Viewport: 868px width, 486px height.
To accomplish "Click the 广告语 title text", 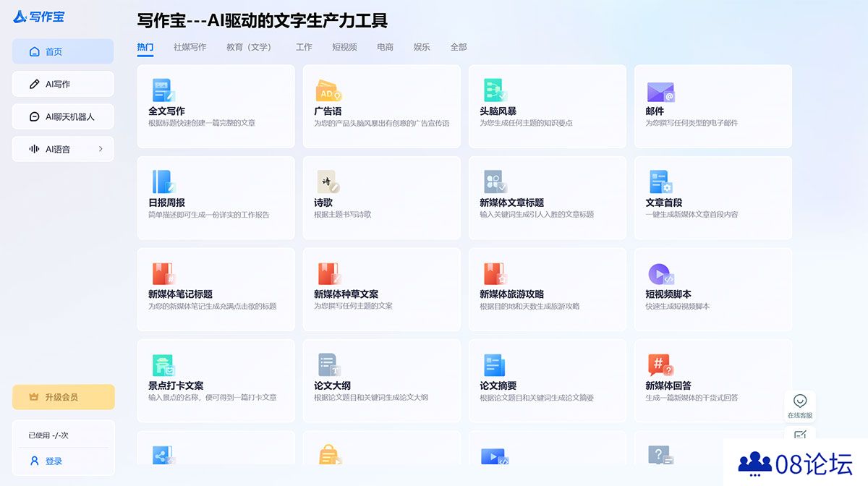I will [328, 111].
